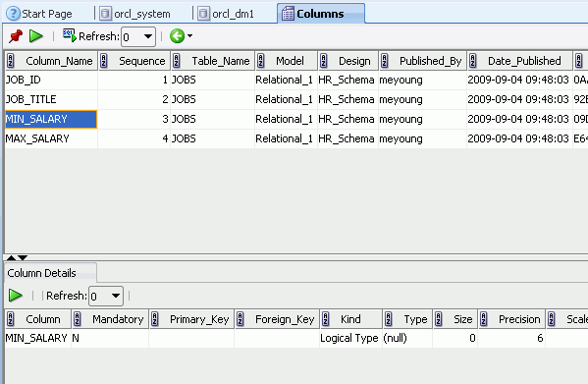This screenshot has height=384, width=588.
Task: Sort icon of Scale header
Action: coord(552,319)
